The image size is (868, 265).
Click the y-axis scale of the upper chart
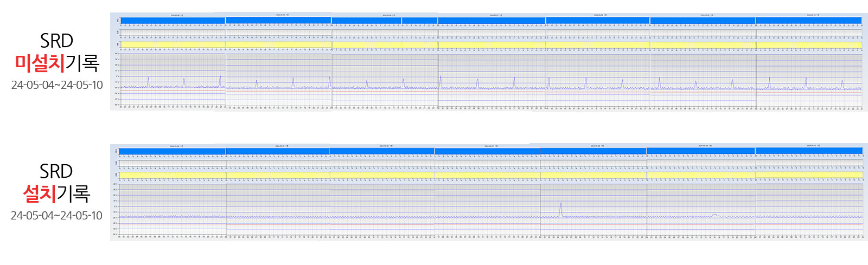click(x=117, y=79)
